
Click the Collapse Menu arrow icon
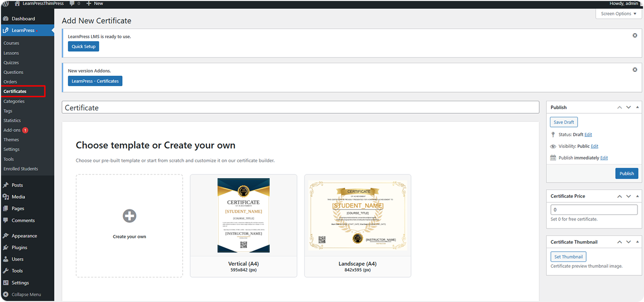[6, 294]
